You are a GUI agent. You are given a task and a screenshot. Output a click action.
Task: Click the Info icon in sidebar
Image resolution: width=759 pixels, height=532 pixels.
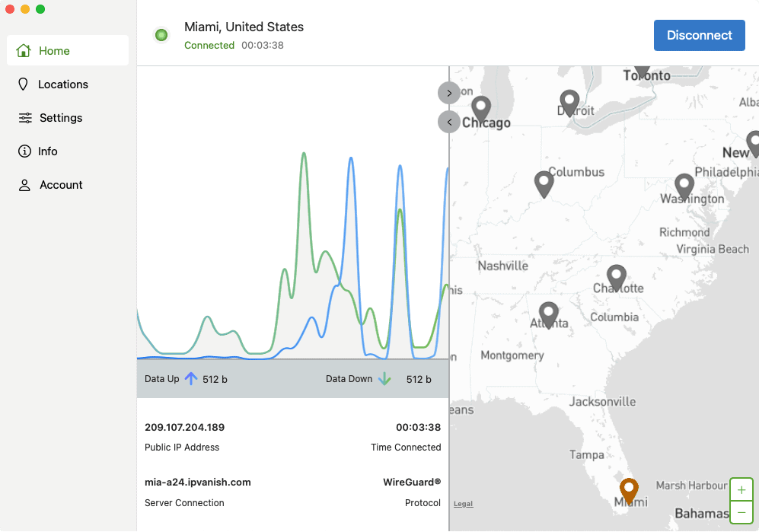[x=24, y=151]
